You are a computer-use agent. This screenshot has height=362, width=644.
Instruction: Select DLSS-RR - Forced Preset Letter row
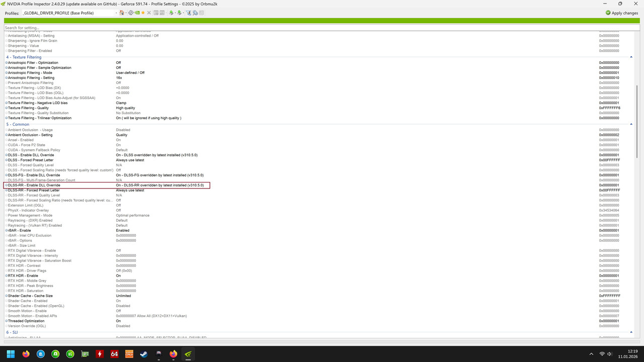click(319, 190)
